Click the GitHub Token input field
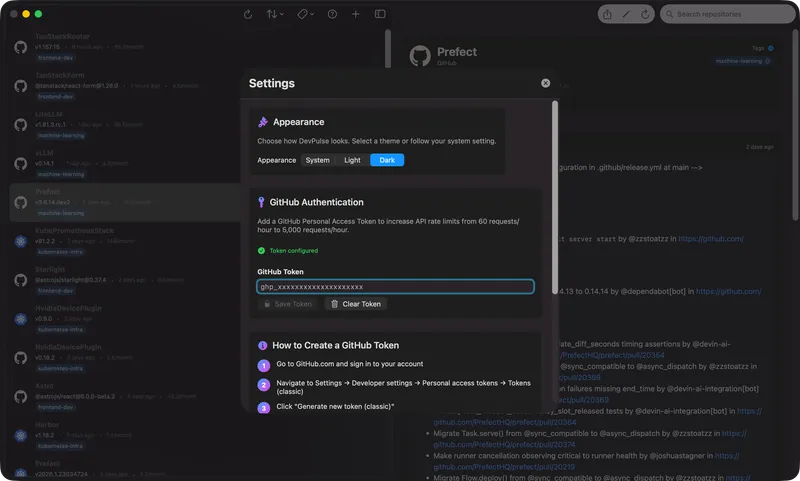This screenshot has width=800, height=481. pos(395,287)
